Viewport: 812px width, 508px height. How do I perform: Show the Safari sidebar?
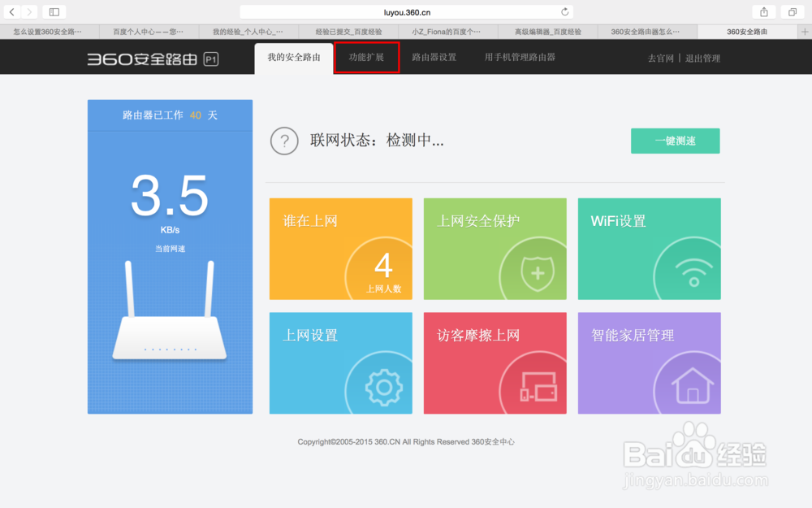click(x=54, y=11)
